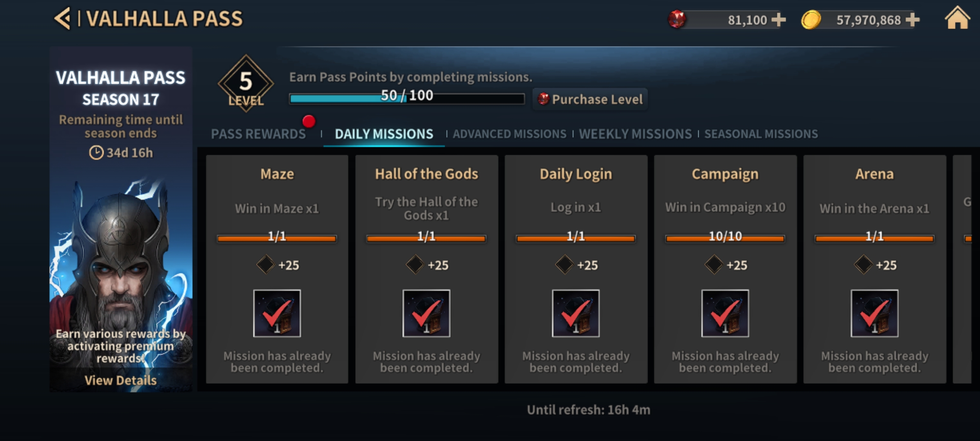The width and height of the screenshot is (980, 441).
Task: Add more gold coins with plus icon
Action: tap(913, 20)
